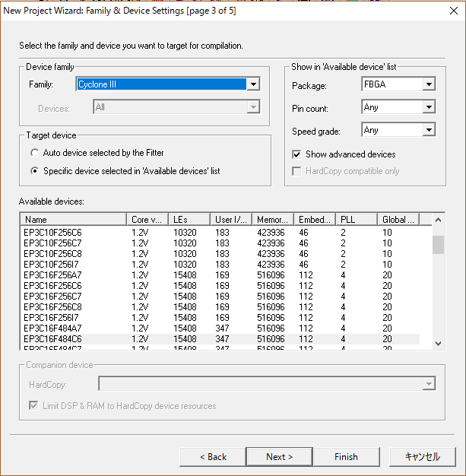Click memory value 516096 in EP3C16F484A7 row
The height and width of the screenshot is (476, 466).
(271, 328)
